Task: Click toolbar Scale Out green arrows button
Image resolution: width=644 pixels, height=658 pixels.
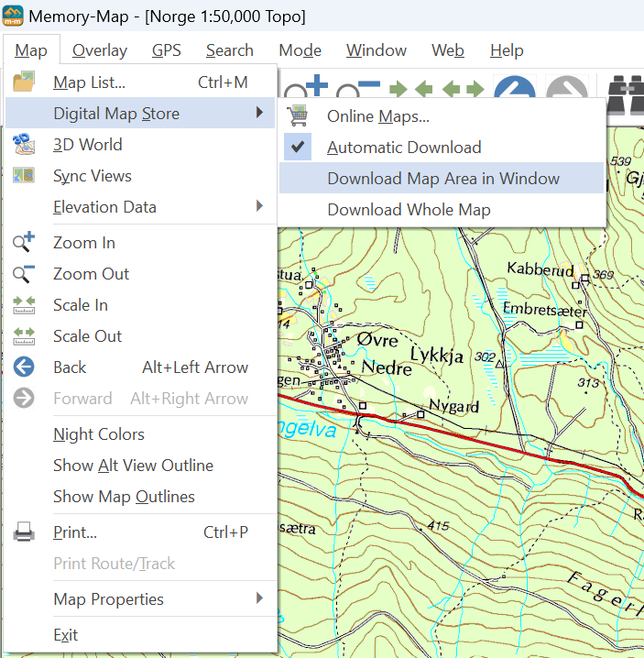Action: (464, 89)
